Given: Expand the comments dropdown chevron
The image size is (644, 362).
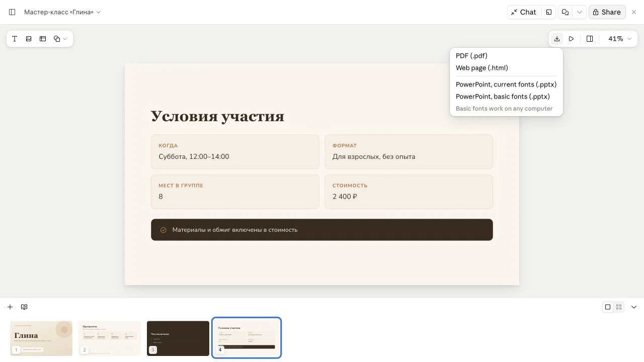Looking at the screenshot, I should click(580, 12).
